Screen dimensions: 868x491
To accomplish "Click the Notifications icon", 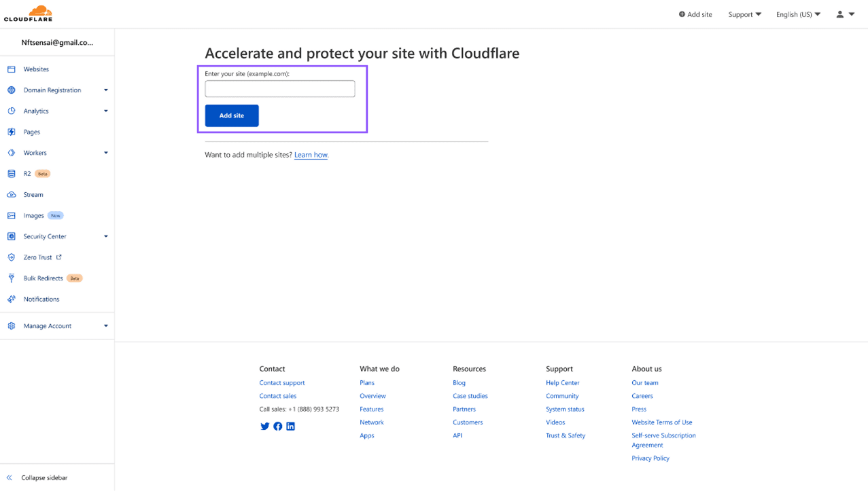I will click(11, 299).
